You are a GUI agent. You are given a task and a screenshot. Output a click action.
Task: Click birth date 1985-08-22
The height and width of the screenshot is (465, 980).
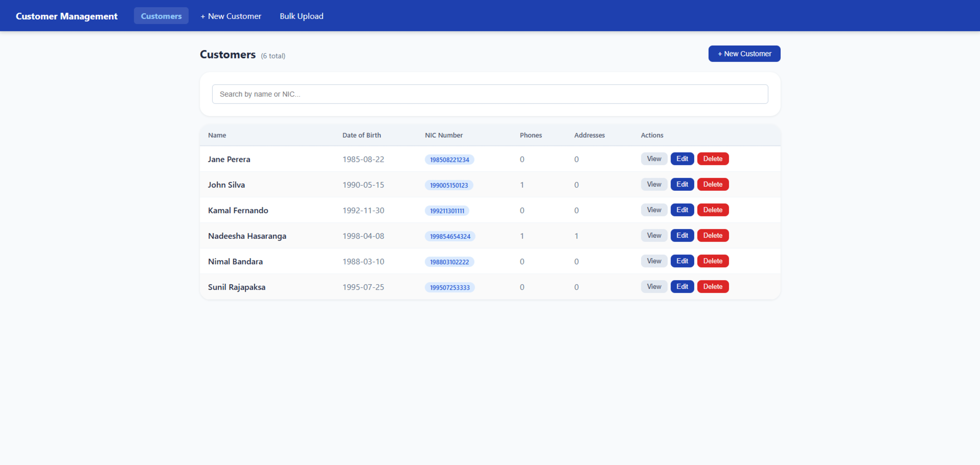[x=363, y=159]
